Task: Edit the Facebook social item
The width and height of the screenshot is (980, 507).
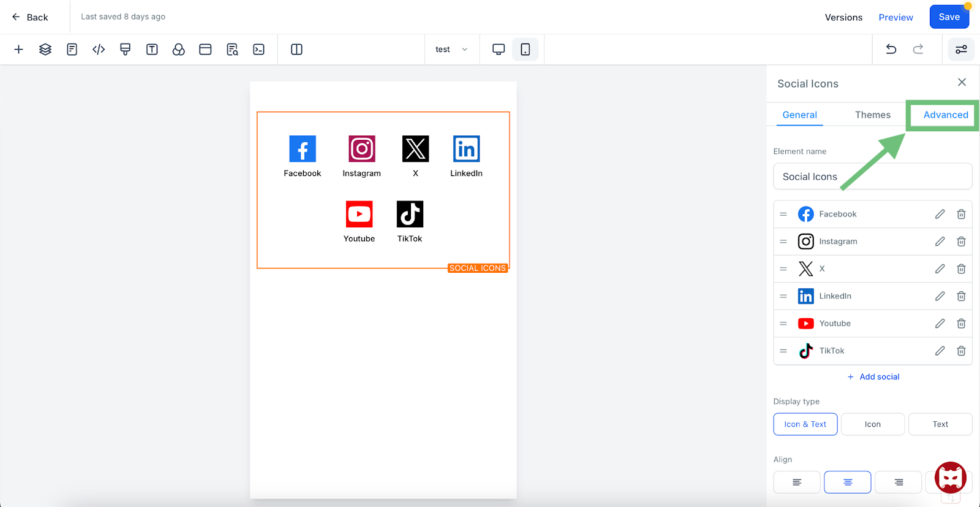Action: [940, 214]
